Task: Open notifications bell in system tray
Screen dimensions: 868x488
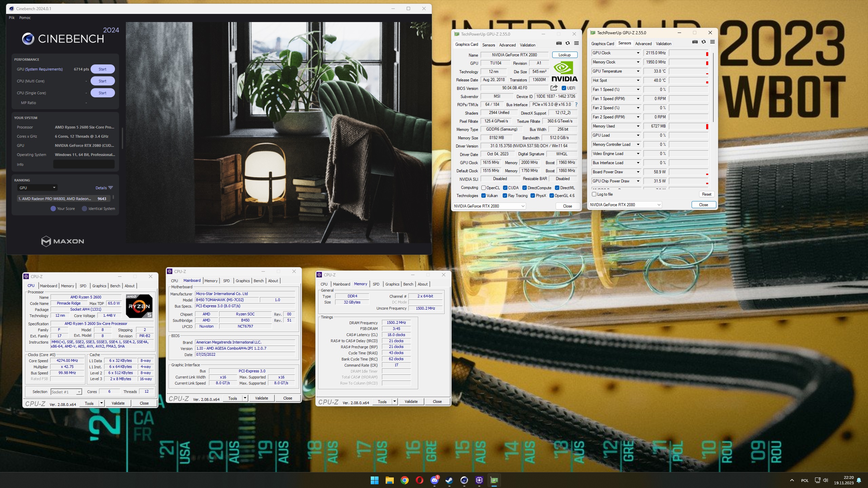Action: pyautogui.click(x=859, y=480)
